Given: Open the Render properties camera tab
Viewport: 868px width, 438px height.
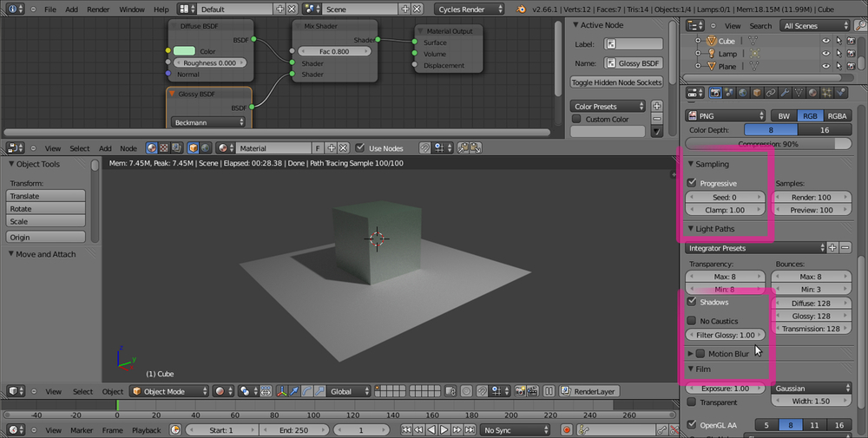Looking at the screenshot, I should coord(717,93).
